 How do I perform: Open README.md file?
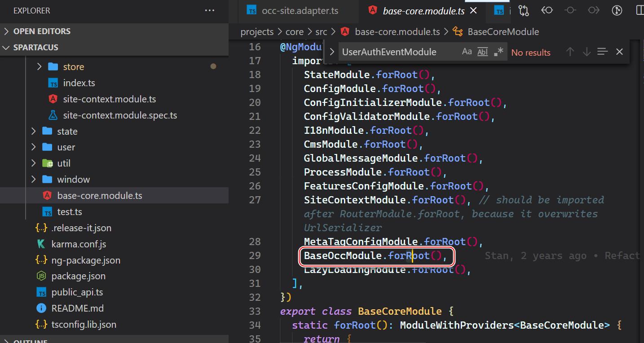[77, 308]
